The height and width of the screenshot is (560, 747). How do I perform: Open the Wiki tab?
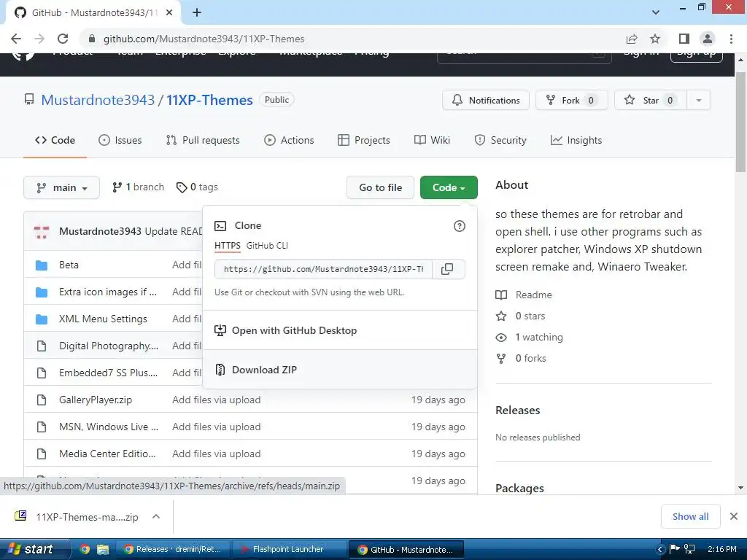432,140
